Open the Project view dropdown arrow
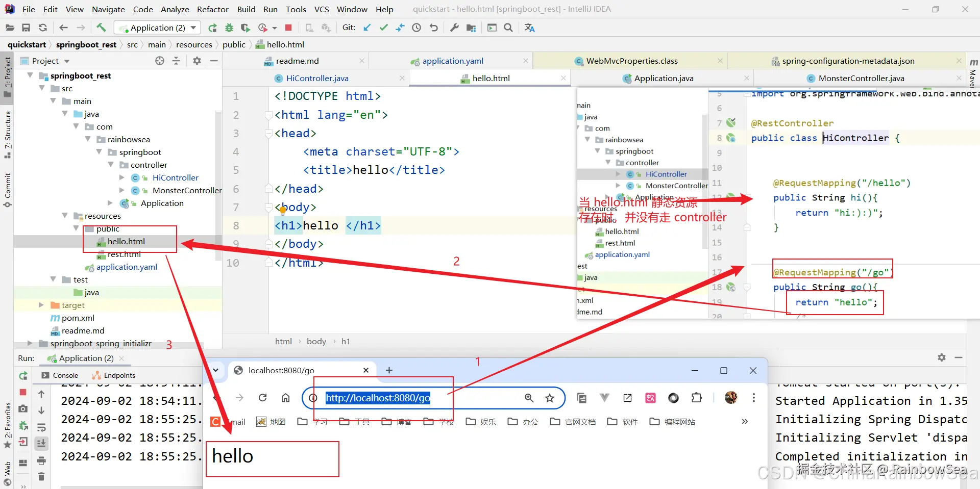The width and height of the screenshot is (980, 489). click(x=67, y=61)
